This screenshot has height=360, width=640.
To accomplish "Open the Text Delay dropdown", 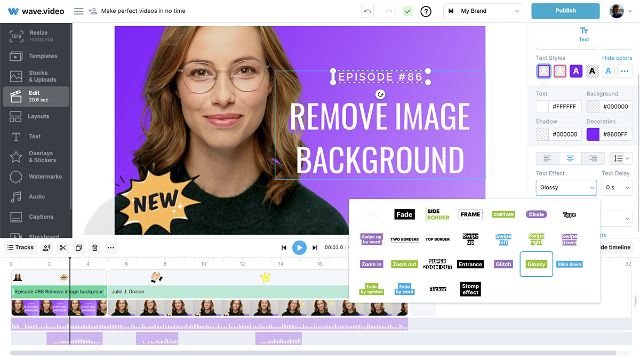I will click(617, 187).
